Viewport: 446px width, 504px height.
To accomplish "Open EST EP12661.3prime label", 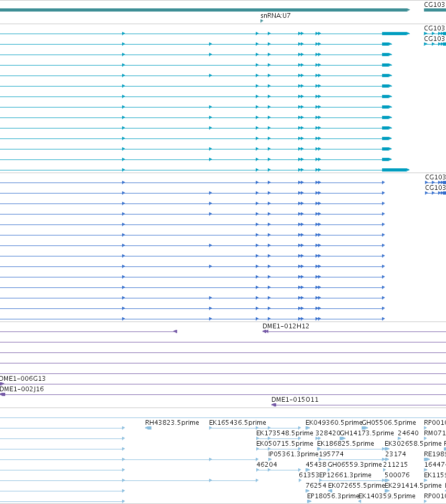I will point(345,475).
